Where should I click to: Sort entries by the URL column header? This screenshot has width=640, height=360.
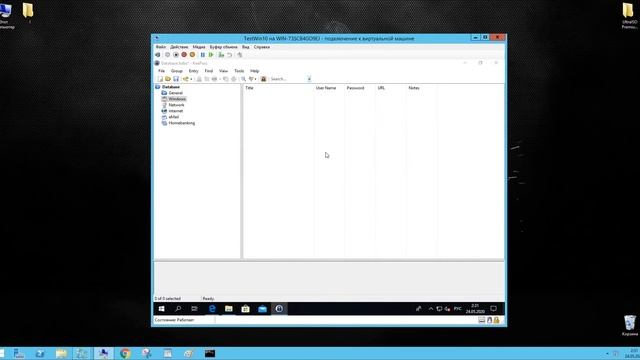coord(391,88)
